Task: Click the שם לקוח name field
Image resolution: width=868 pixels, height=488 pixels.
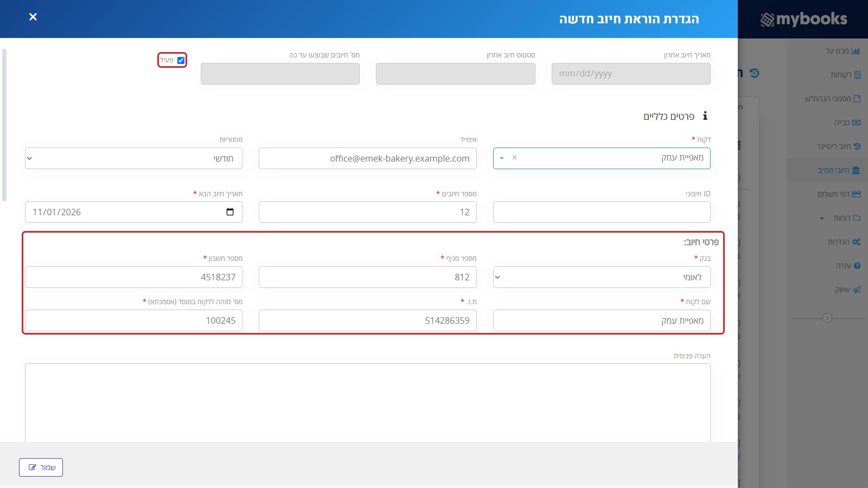Action: pos(602,320)
